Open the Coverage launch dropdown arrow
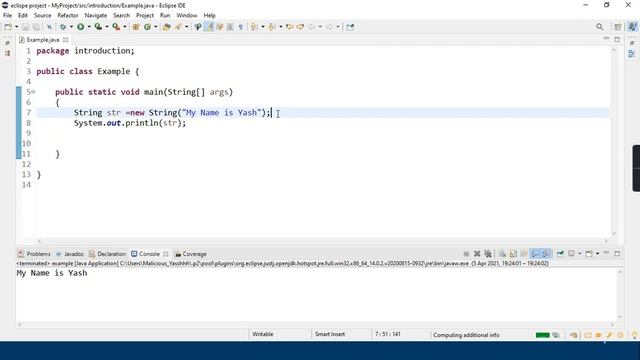 pos(107,27)
